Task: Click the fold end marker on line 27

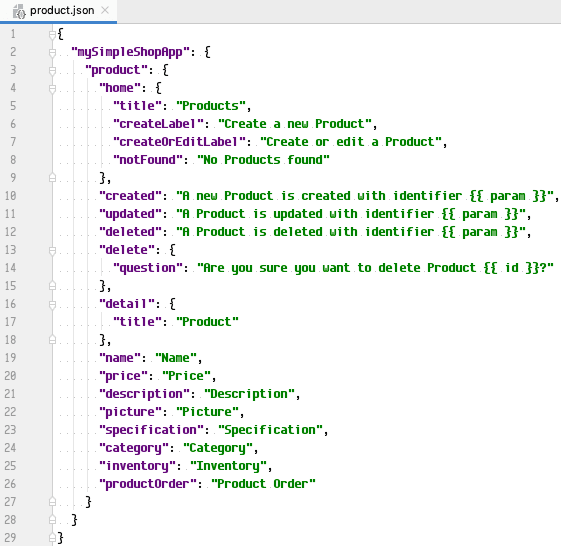Action: point(52,502)
